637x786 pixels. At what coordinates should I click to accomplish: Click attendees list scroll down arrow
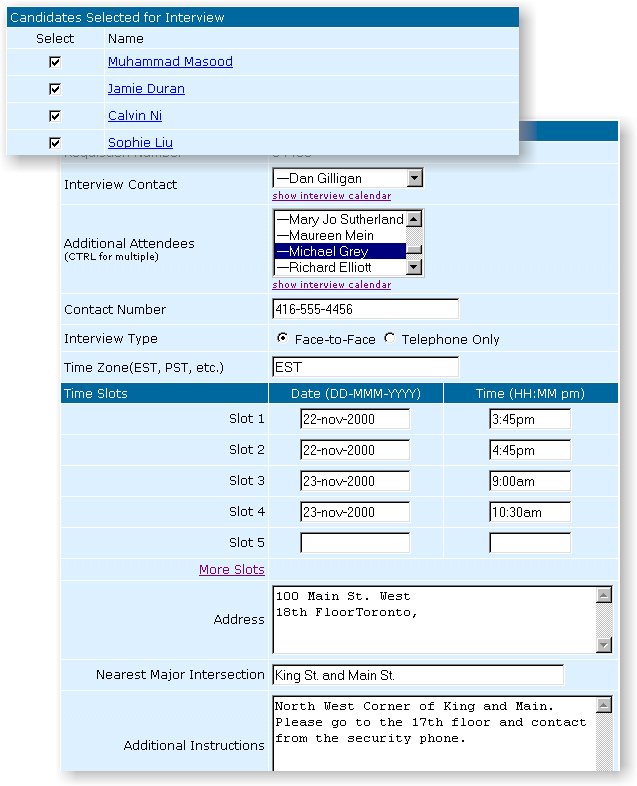click(x=414, y=267)
